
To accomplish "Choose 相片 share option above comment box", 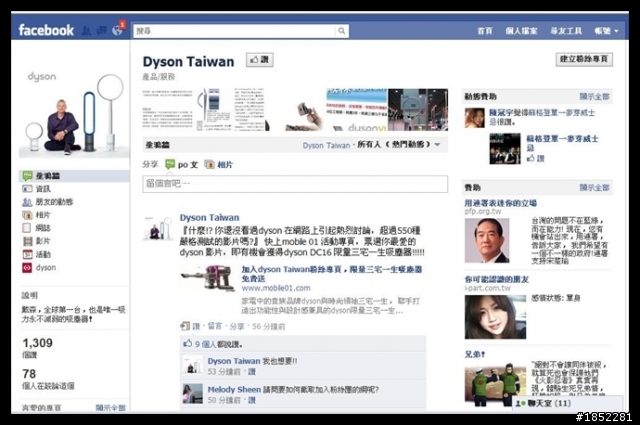I will pyautogui.click(x=219, y=165).
